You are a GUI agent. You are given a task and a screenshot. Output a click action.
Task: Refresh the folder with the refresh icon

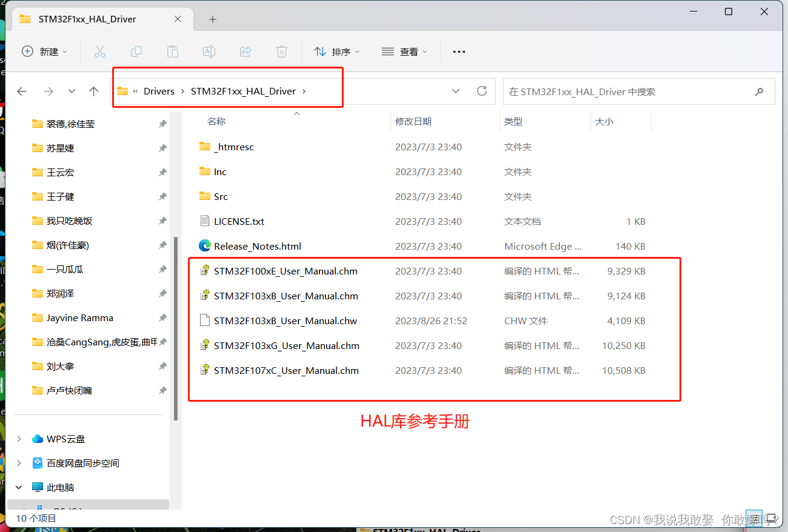tap(482, 91)
